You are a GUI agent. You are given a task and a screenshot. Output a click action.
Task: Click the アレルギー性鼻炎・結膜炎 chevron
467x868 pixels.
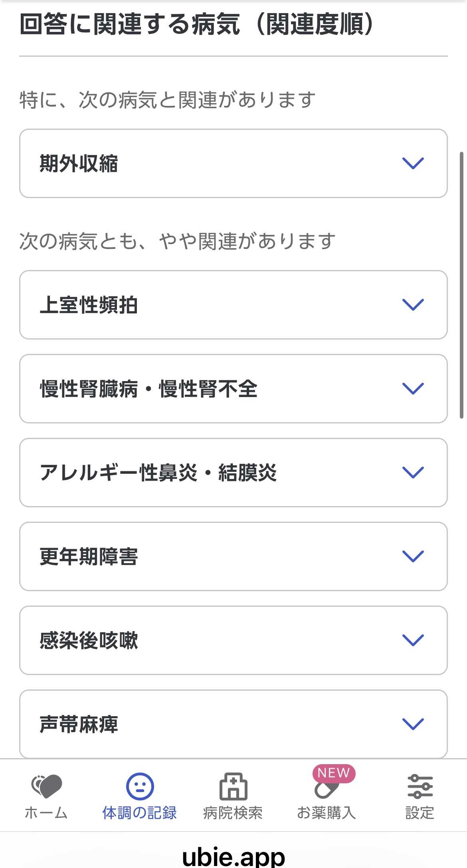click(413, 473)
